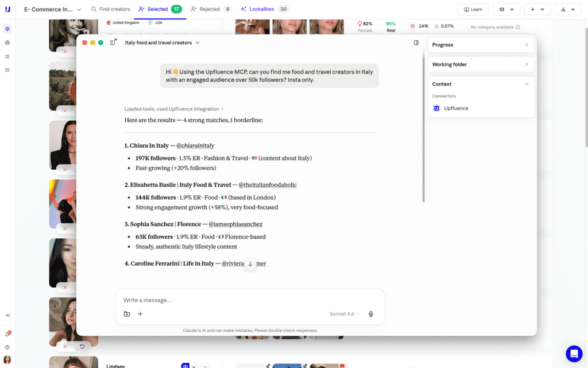Collapse the Context section
This screenshot has width=588, height=368.
point(527,84)
